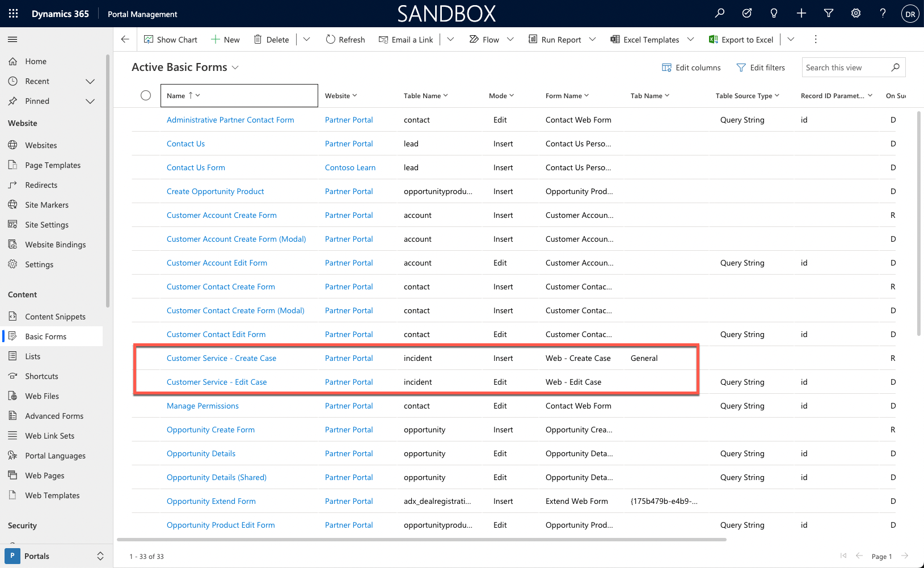924x568 pixels.
Task: Open the Flow command menu
Action: [490, 39]
